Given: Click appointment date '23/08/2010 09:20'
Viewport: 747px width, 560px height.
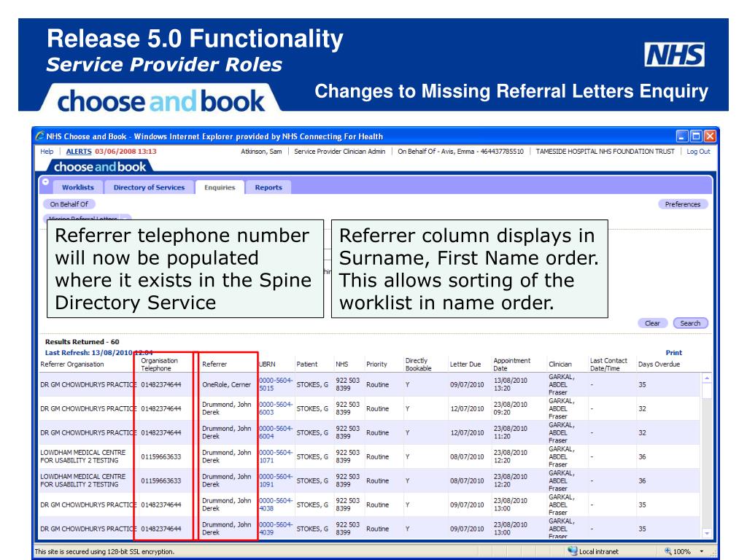Looking at the screenshot, I should pos(510,408).
